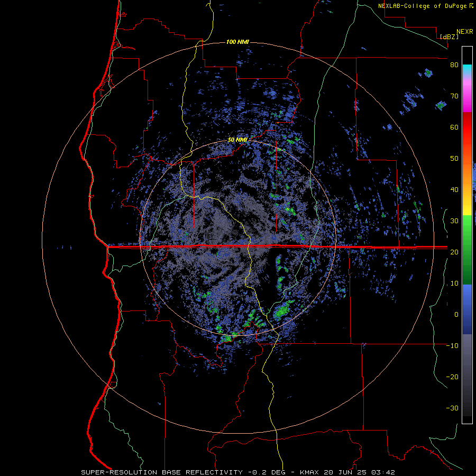
Task: Click the 80 value on the dBZ scale
Action: tap(454, 65)
